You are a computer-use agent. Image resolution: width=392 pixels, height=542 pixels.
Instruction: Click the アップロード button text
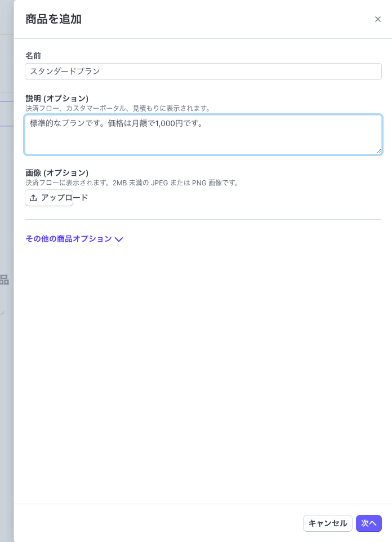click(65, 197)
